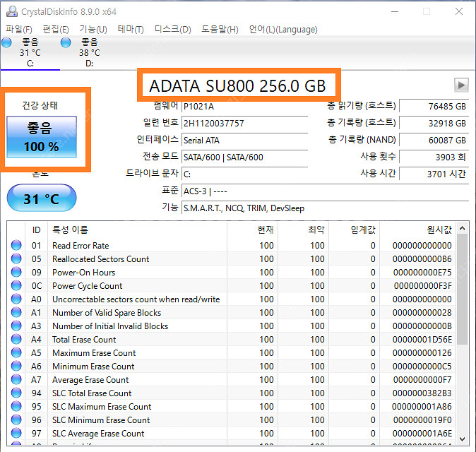Screen dimensions: 476x452
Task: Click the 임계값 column header
Action: (355, 230)
